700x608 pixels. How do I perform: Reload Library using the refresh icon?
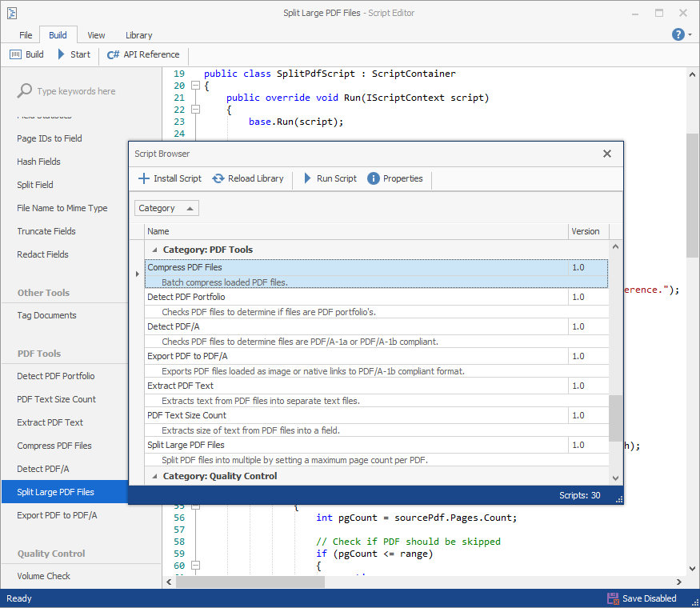[x=218, y=178]
